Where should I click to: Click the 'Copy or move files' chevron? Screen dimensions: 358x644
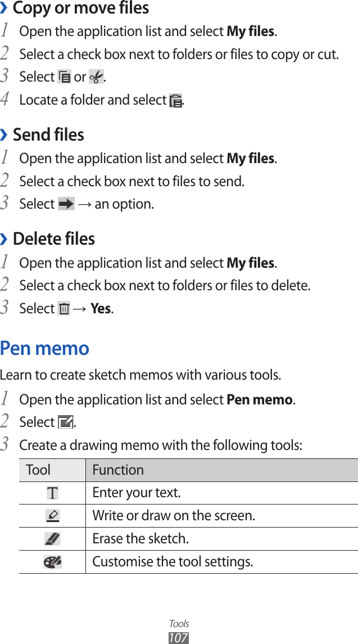pos(4,8)
